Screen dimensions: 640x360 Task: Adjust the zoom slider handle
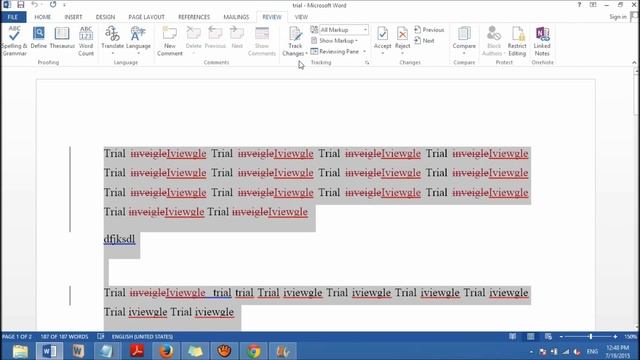[591, 337]
